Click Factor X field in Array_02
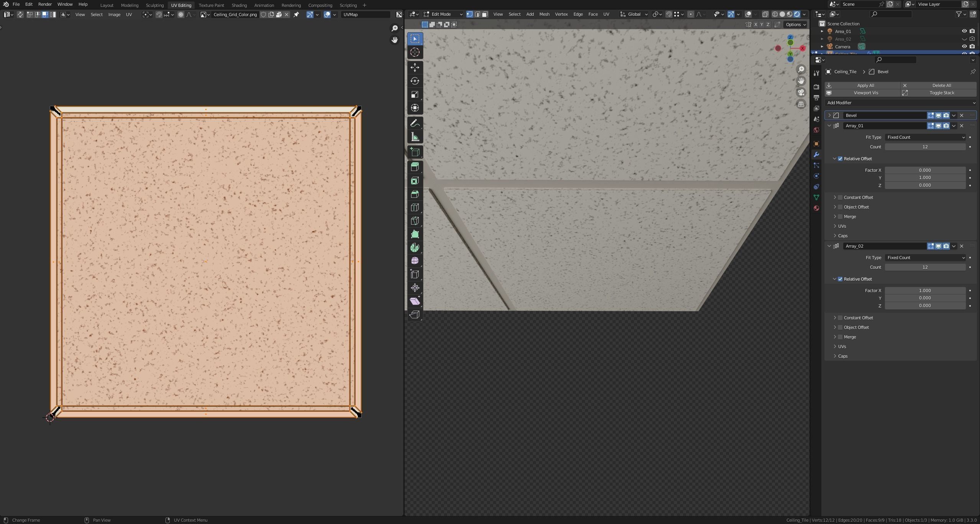This screenshot has height=524, width=980. click(925, 291)
